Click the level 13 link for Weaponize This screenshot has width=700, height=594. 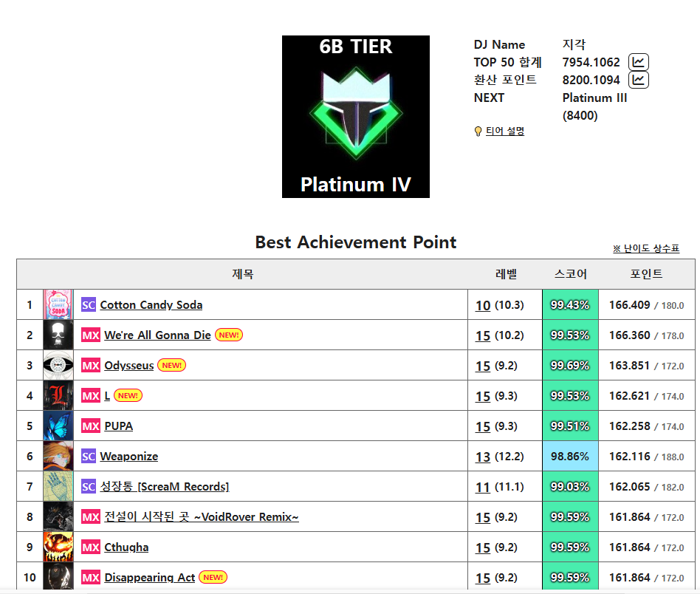click(x=483, y=457)
